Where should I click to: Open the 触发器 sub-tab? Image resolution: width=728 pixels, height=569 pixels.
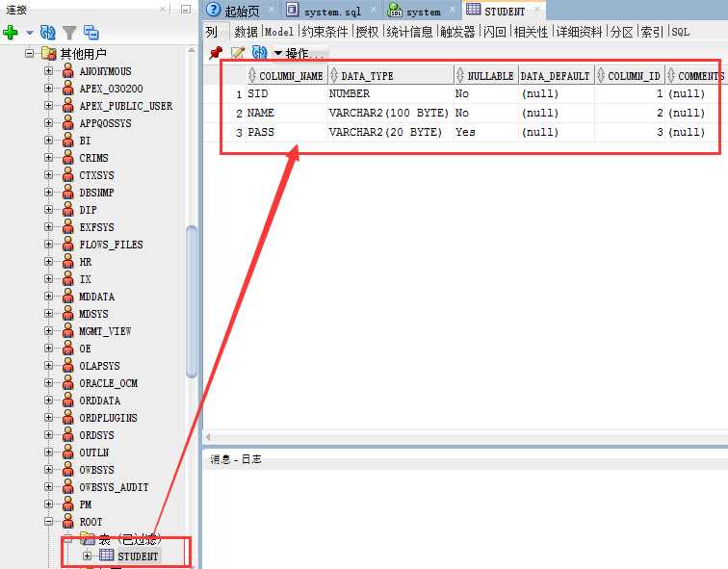pos(457,32)
